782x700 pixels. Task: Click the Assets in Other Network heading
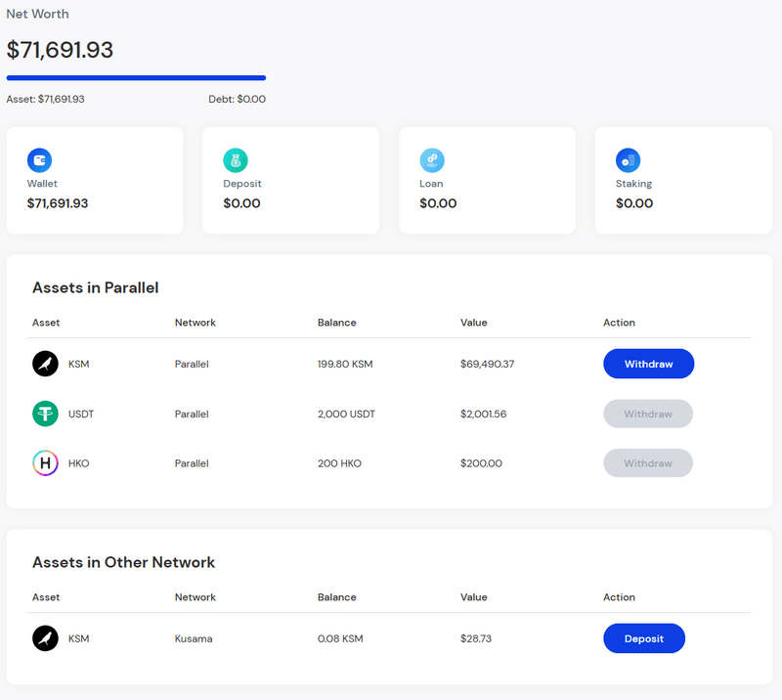123,563
